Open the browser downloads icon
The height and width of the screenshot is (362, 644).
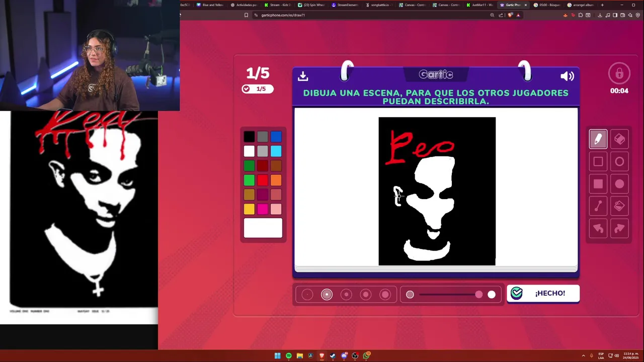600,15
